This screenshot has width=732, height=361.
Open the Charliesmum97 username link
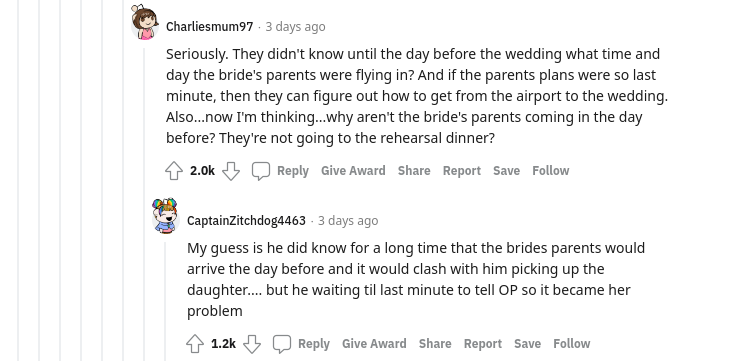[x=210, y=27]
